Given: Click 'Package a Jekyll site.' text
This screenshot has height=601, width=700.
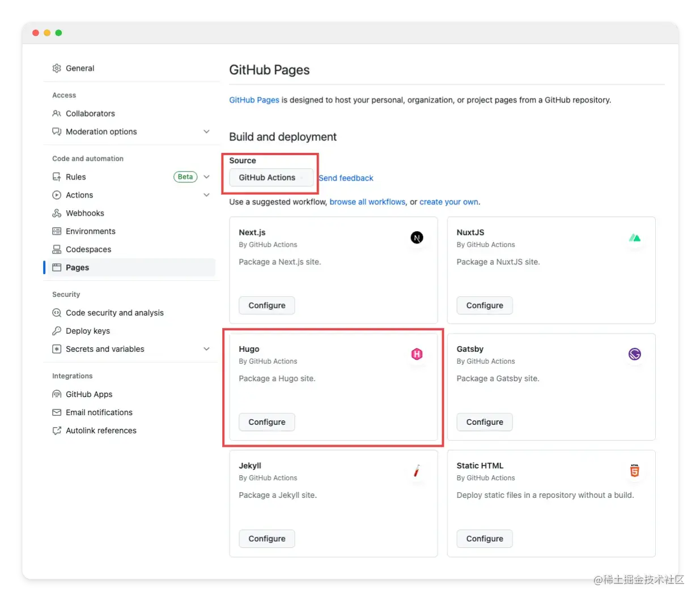Looking at the screenshot, I should (x=278, y=496).
